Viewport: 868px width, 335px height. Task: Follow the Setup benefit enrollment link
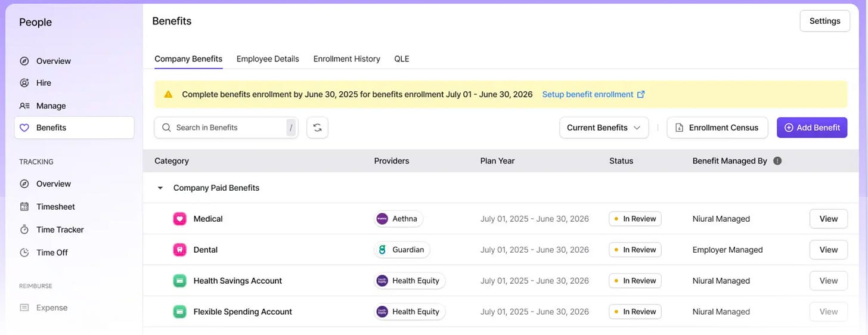click(588, 94)
